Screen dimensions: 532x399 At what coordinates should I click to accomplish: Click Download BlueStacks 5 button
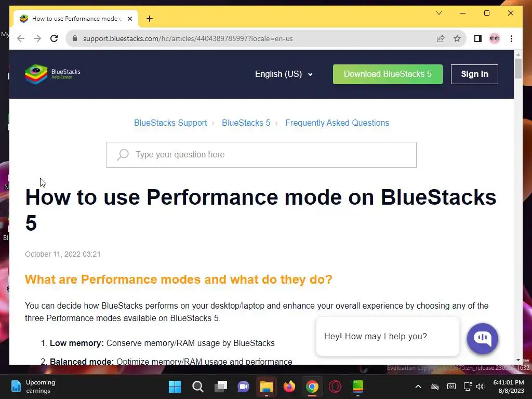click(388, 74)
